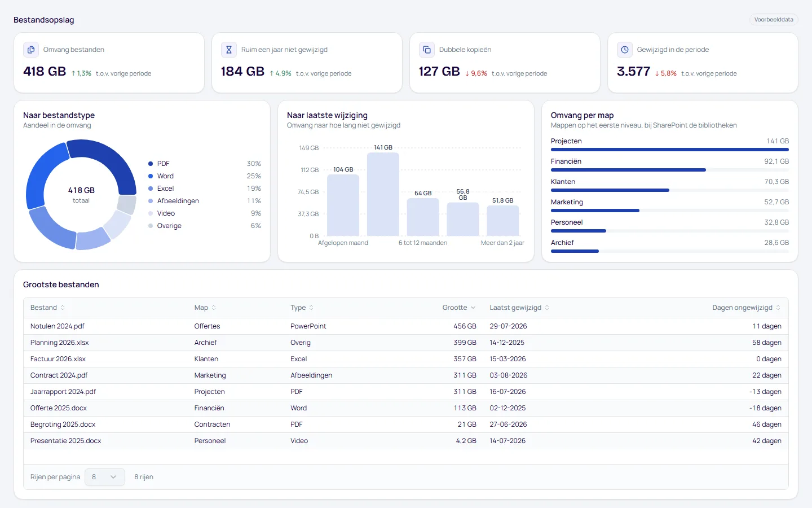Viewport: 812px width, 508px height.
Task: Click the PowerPoint type cell
Action: [x=308, y=326]
